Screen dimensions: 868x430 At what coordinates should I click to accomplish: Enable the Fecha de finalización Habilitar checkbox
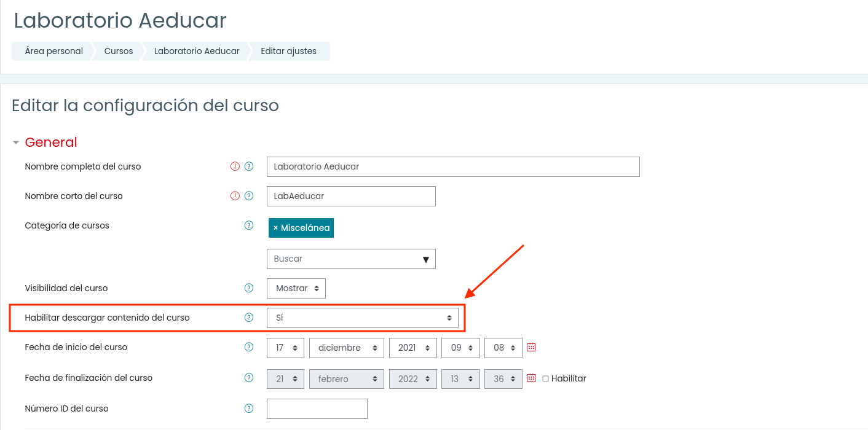545,379
